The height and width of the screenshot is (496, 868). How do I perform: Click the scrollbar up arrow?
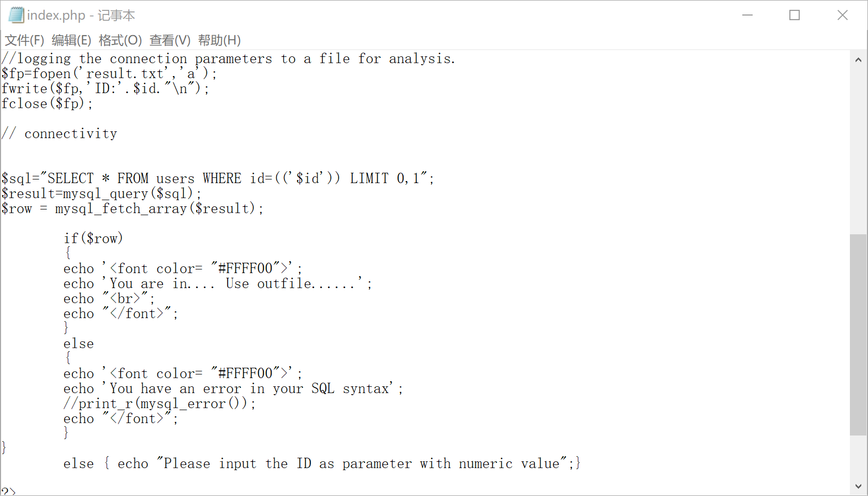[x=859, y=59]
